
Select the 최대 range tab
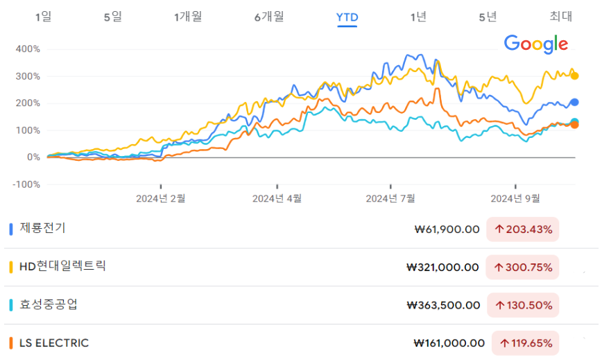coord(561,16)
